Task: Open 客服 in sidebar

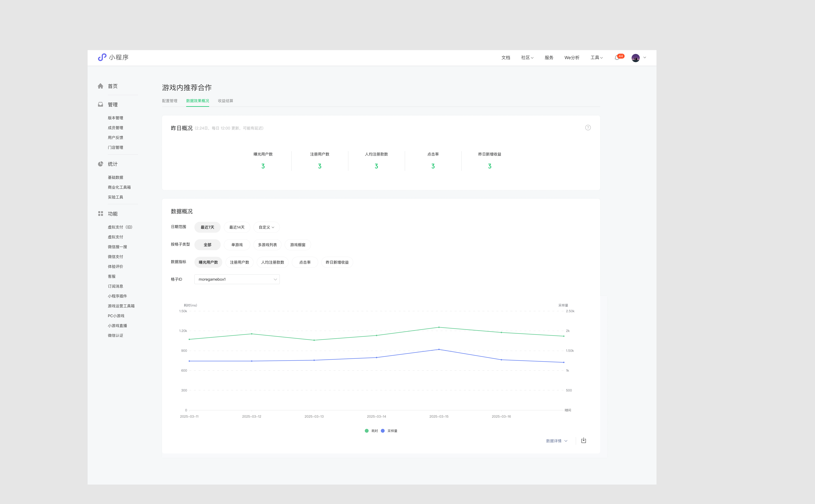Action: coord(112,276)
